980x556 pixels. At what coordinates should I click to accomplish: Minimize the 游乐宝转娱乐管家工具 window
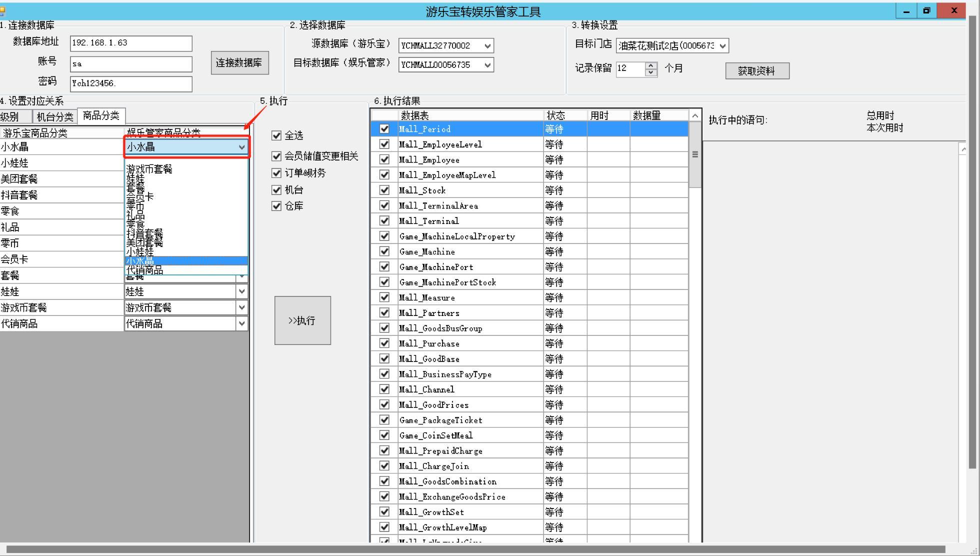[906, 10]
